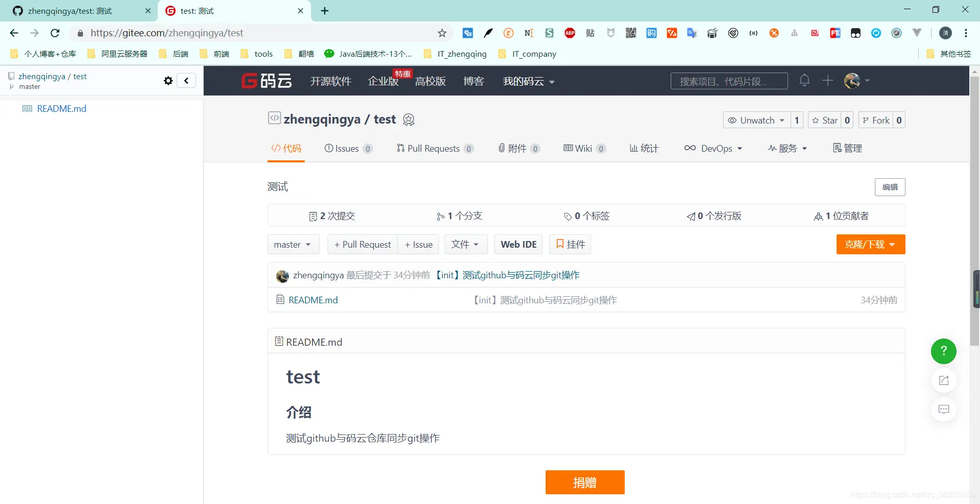Click 企业版 in the top navigation
The image size is (980, 504).
pos(383,81)
